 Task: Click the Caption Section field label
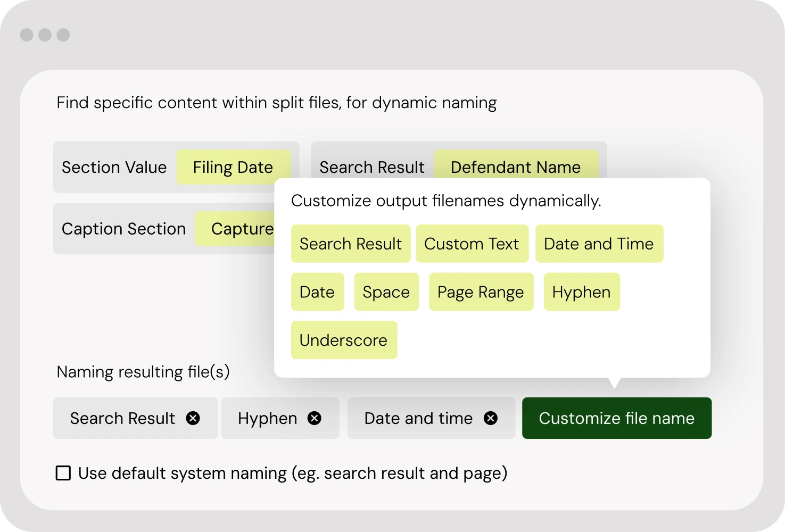123,229
